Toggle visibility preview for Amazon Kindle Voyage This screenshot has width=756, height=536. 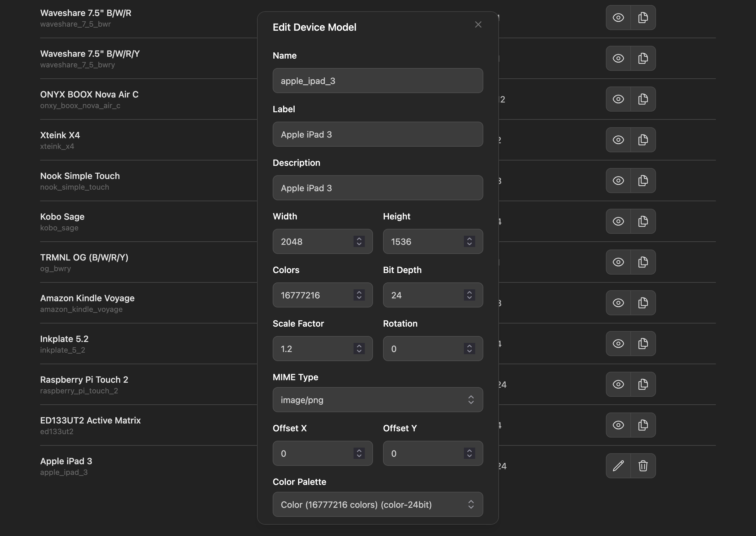618,303
